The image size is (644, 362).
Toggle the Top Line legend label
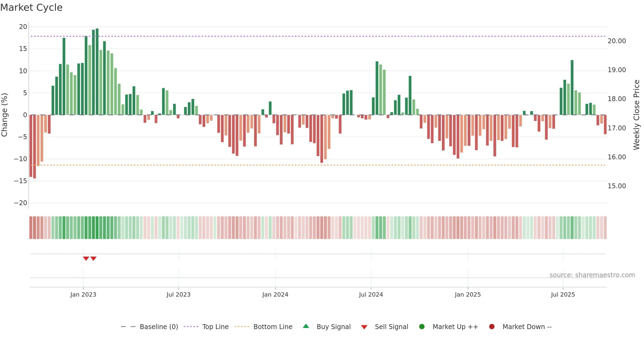(215, 327)
